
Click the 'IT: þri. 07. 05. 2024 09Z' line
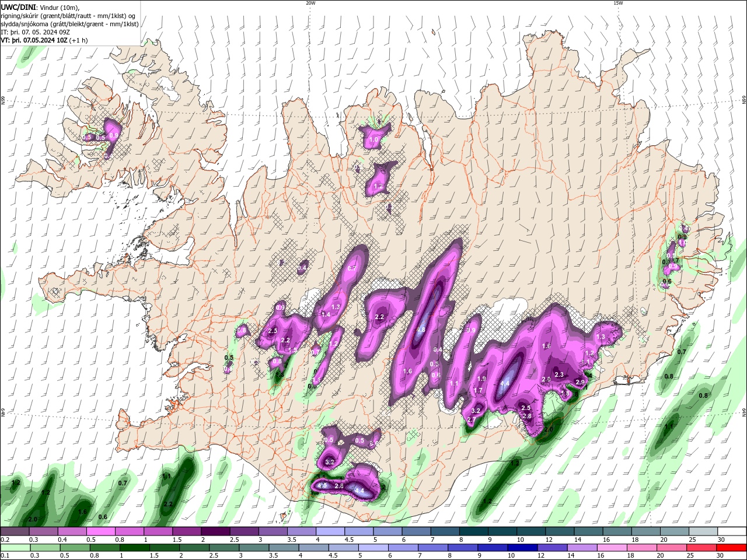[x=35, y=32]
